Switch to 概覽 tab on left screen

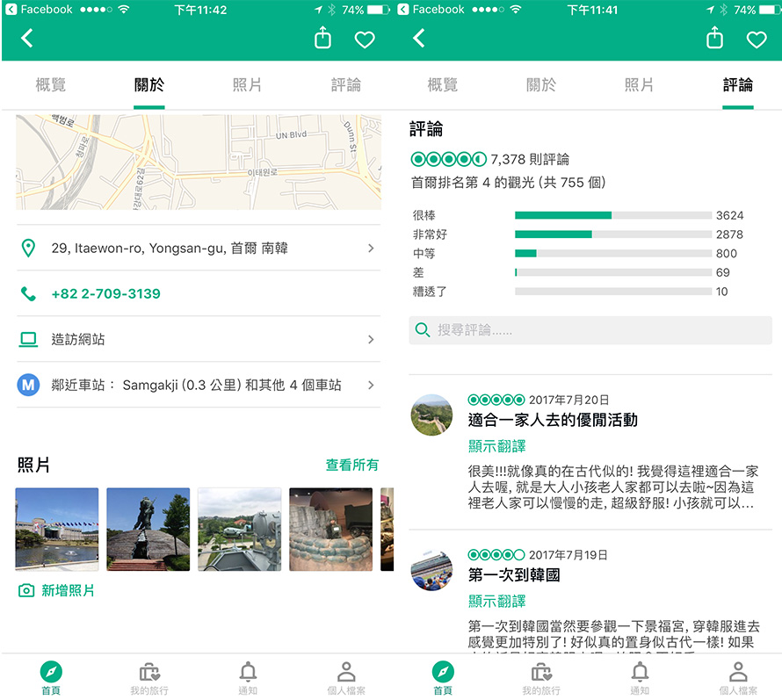pos(51,85)
